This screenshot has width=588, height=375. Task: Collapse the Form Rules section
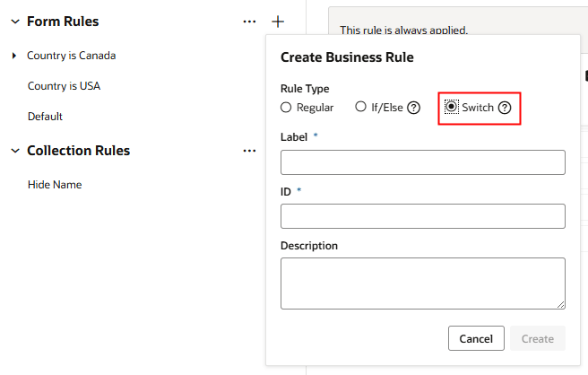click(x=14, y=22)
